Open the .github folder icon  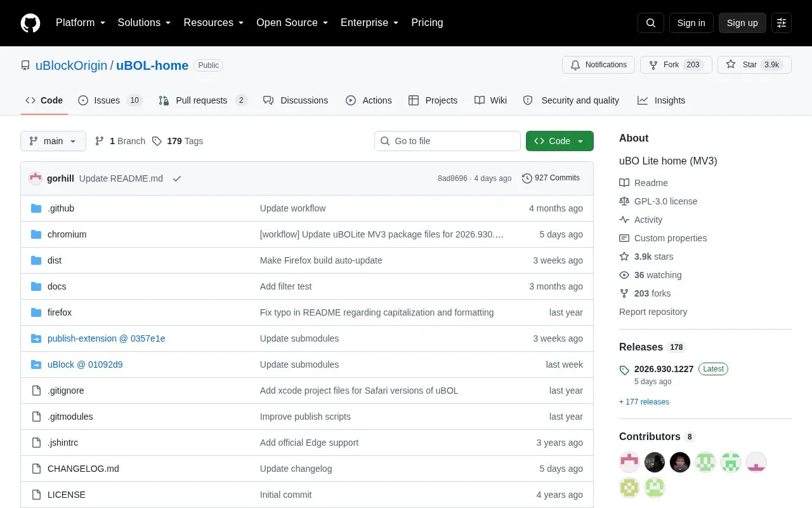click(x=36, y=208)
